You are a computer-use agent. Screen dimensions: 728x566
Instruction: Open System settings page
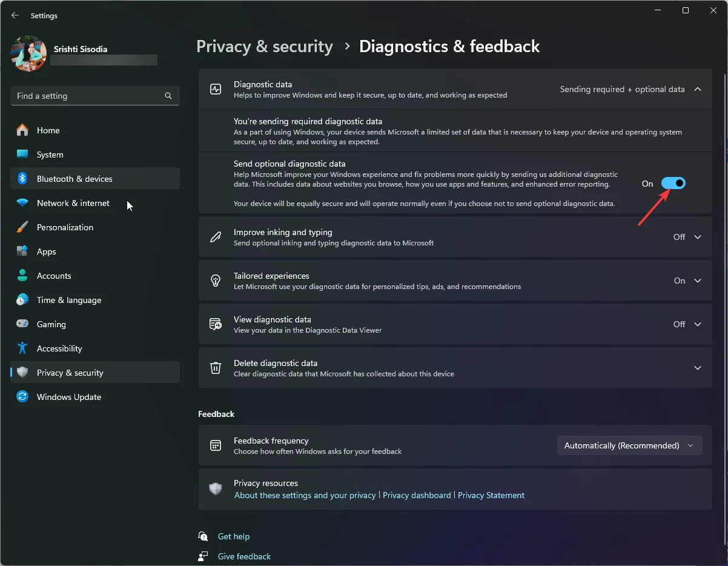tap(95, 155)
